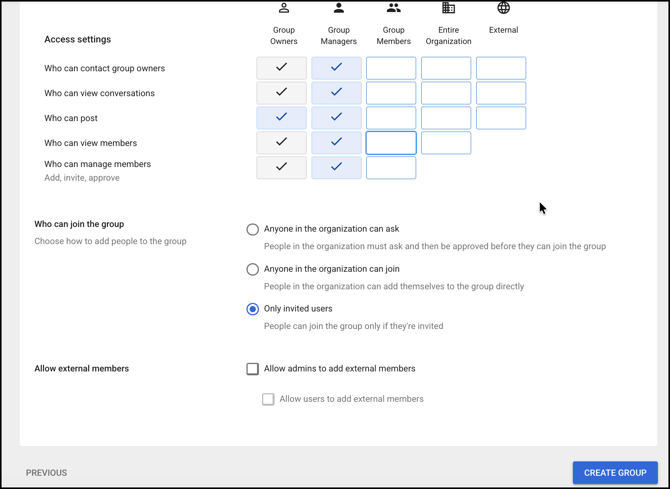
Task: Click the External globe icon
Action: click(503, 8)
